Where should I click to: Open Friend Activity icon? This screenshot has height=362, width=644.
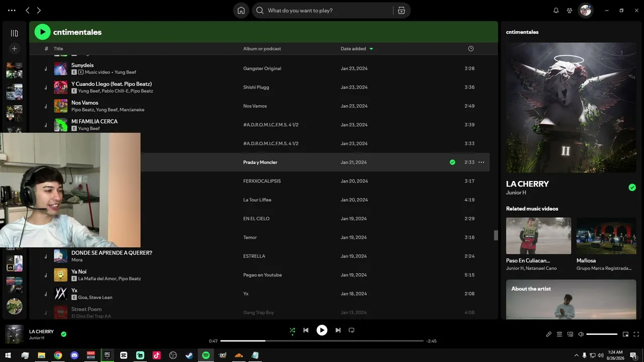570,10
